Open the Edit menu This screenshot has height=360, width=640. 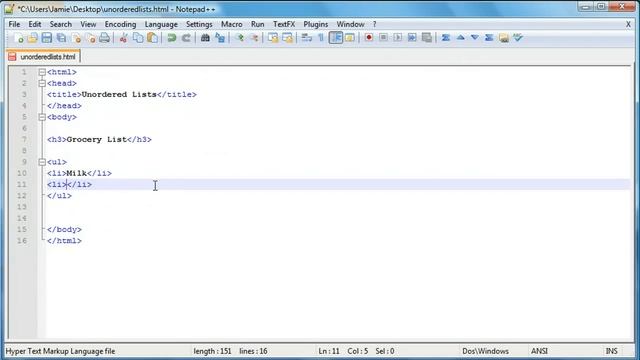35,24
